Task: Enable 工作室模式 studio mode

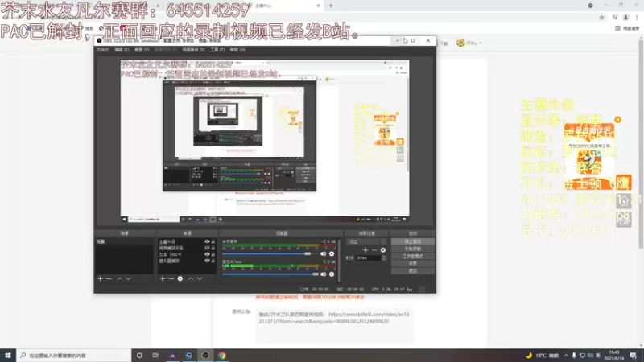Action: [x=412, y=256]
